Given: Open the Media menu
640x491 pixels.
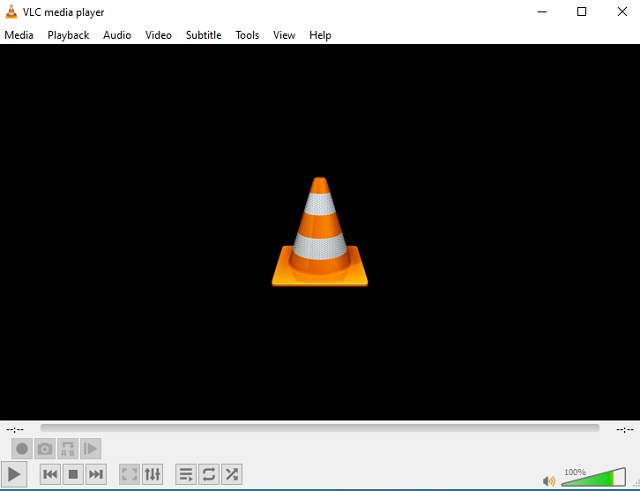Looking at the screenshot, I should click(x=19, y=35).
